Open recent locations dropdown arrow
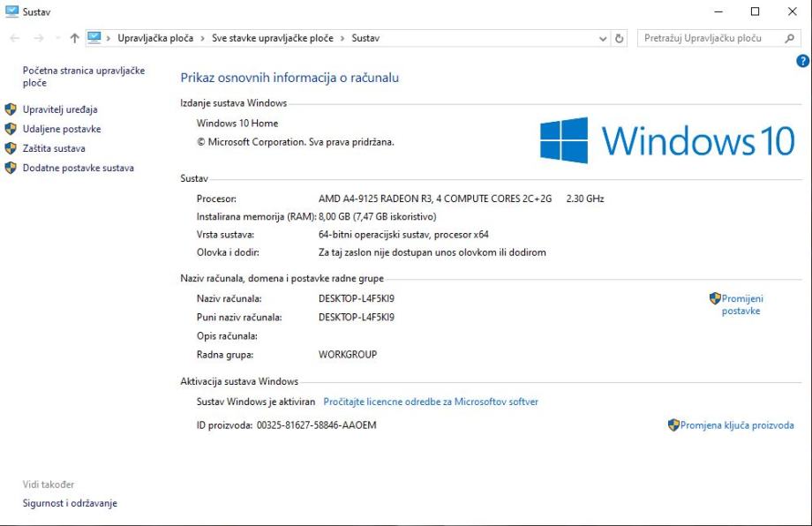The width and height of the screenshot is (812, 526). 57,38
